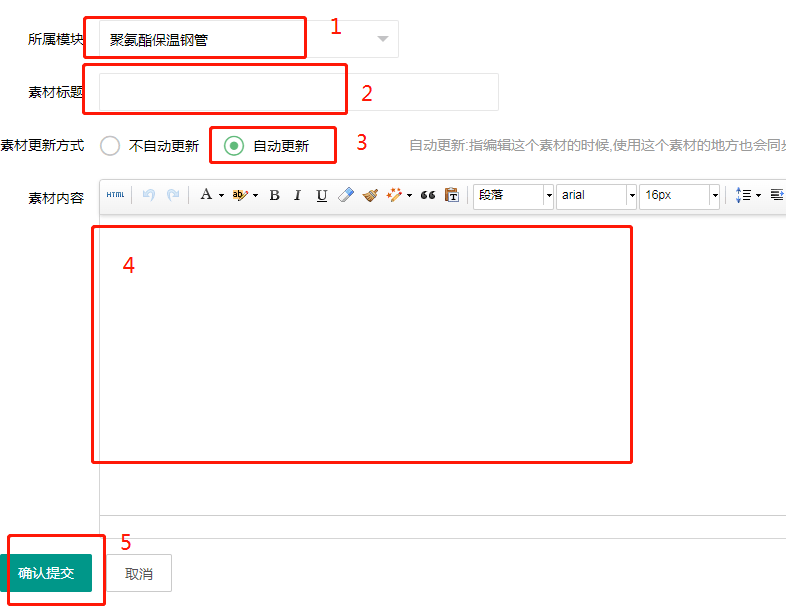Insert blockquote with quote icon
This screenshot has width=786, height=612.
coord(427,195)
